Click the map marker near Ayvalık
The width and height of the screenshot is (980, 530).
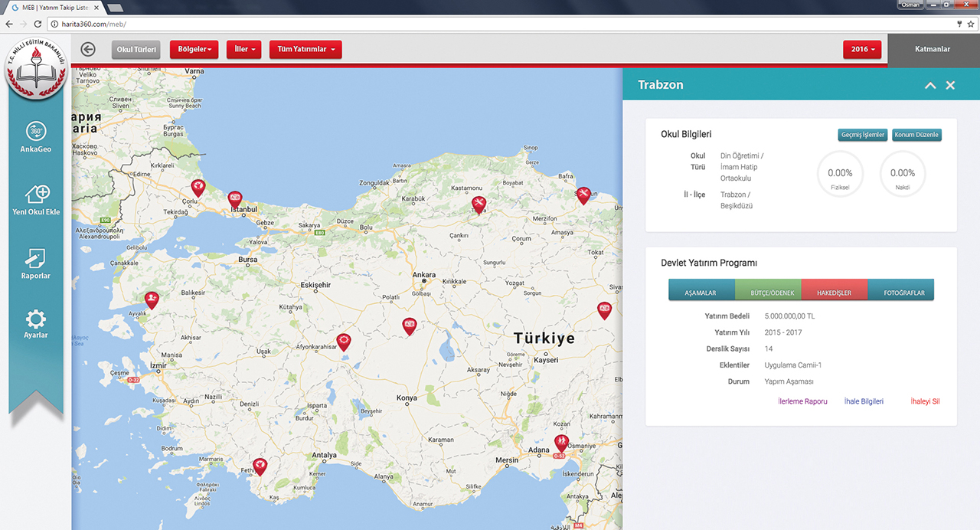(152, 299)
